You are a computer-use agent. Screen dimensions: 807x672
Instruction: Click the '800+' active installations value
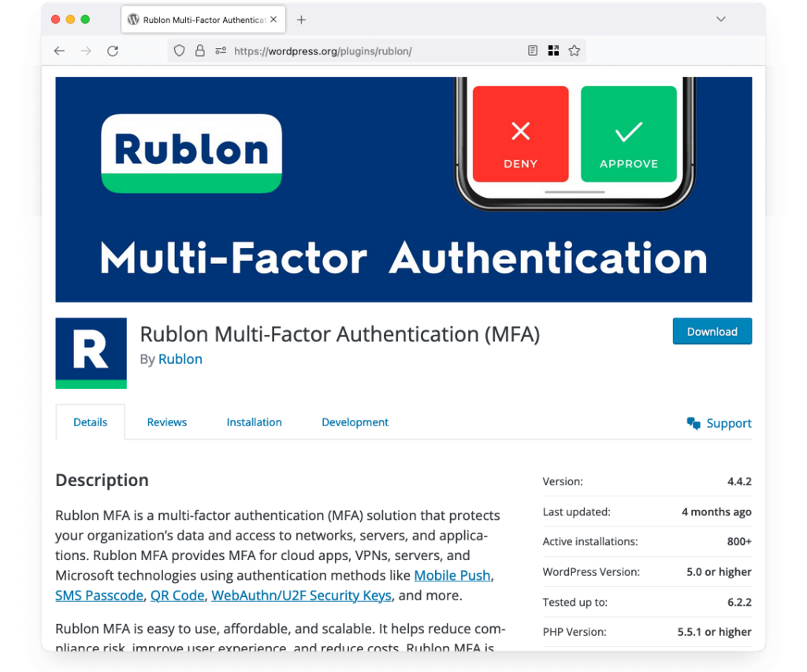click(739, 542)
